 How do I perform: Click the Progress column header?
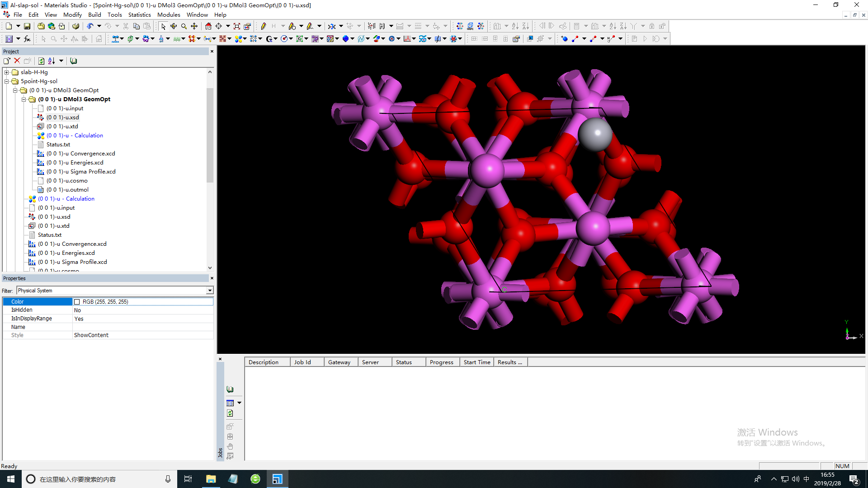[x=441, y=362]
